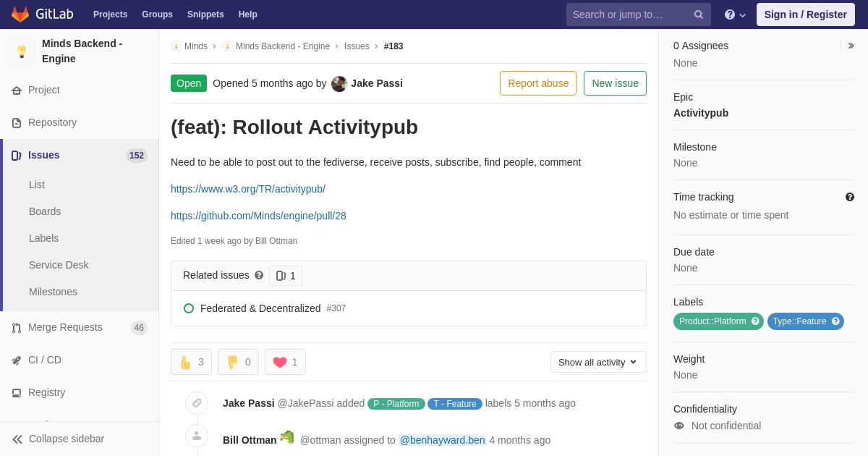Screen dimensions: 868x456
Task: Click the Minds Backend - Engine breadcrumb link
Action: point(283,46)
